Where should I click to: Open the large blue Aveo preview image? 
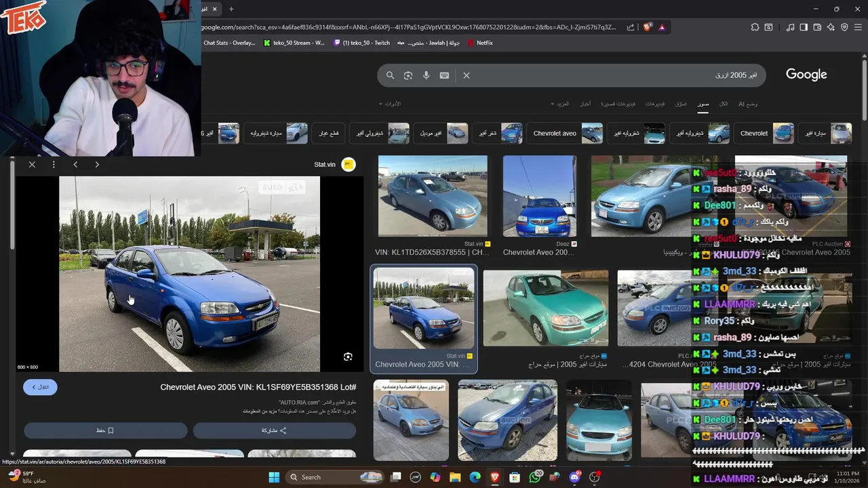coord(189,274)
